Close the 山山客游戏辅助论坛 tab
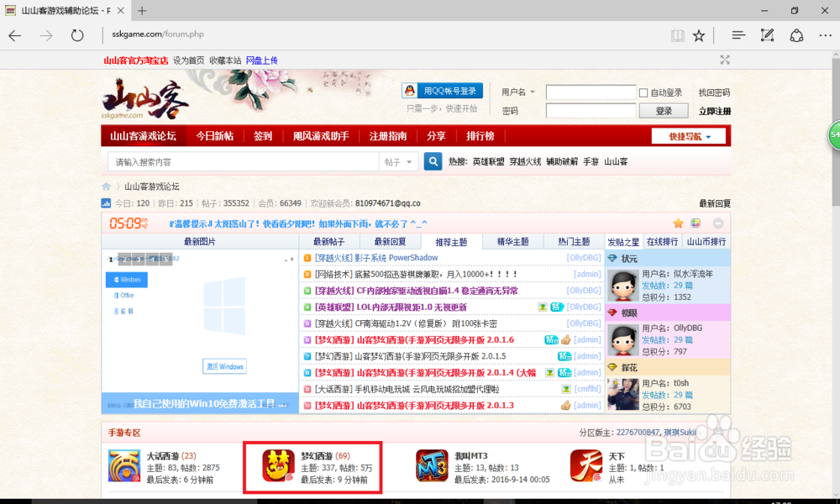 click(x=120, y=11)
